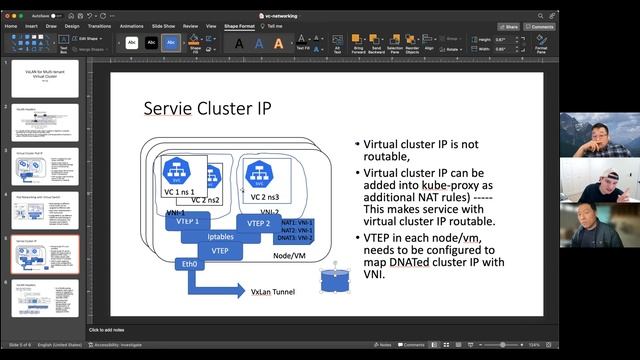640x360 pixels.
Task: Click the 'Click to add notes' area
Action: tap(107, 330)
